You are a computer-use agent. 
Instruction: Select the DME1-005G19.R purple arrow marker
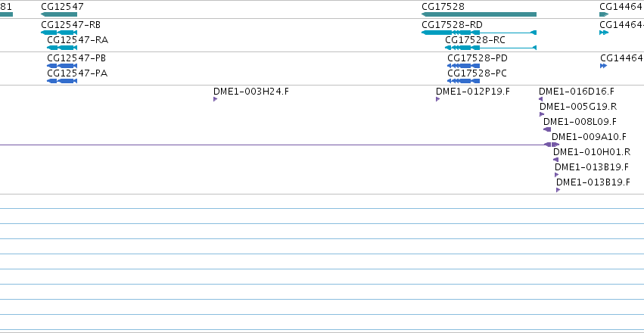[x=542, y=114]
